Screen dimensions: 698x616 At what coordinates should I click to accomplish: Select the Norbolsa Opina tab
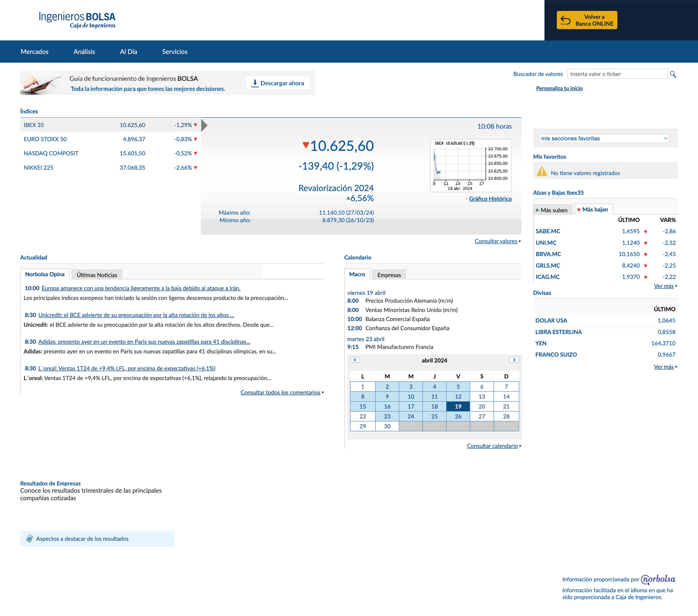pyautogui.click(x=45, y=274)
